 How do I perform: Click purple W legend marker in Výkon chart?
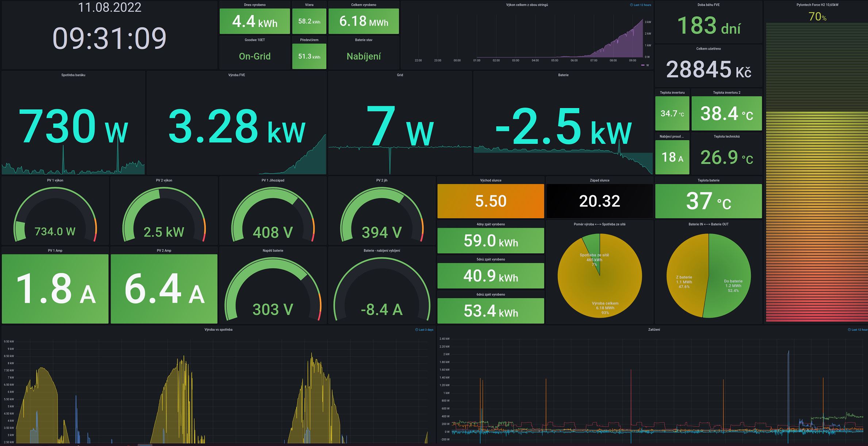(643, 65)
